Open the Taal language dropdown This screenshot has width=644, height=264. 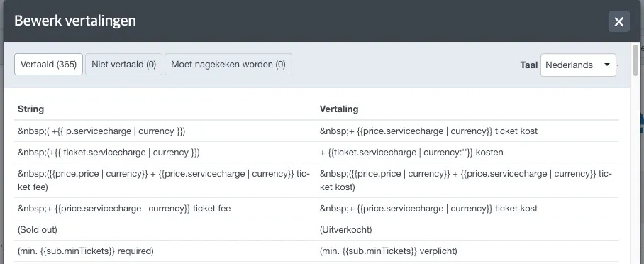578,65
